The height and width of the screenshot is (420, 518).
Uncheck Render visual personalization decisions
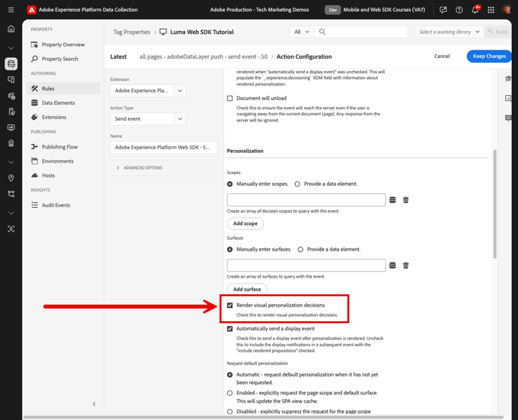coord(230,305)
